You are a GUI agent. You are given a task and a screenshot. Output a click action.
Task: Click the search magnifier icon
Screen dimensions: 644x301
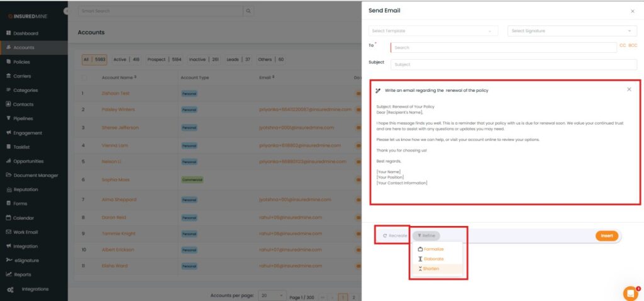(x=248, y=11)
